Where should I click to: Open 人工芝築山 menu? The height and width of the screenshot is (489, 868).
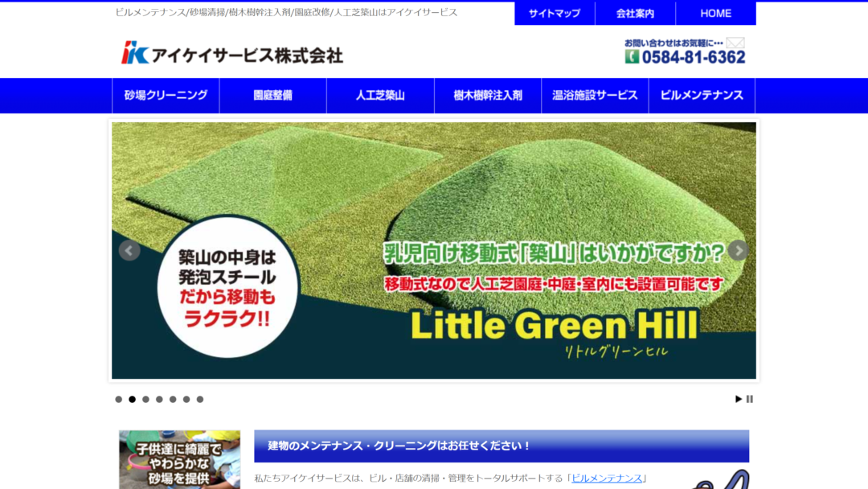tap(380, 95)
